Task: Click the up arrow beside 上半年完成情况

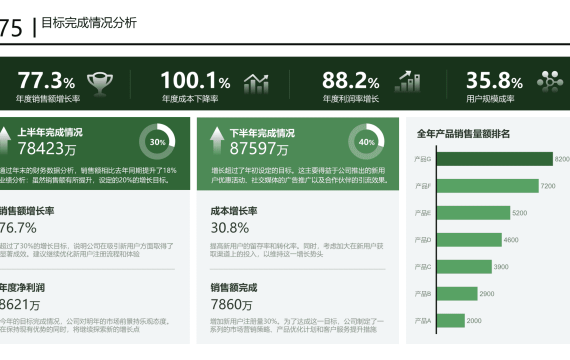Action: tap(4, 140)
